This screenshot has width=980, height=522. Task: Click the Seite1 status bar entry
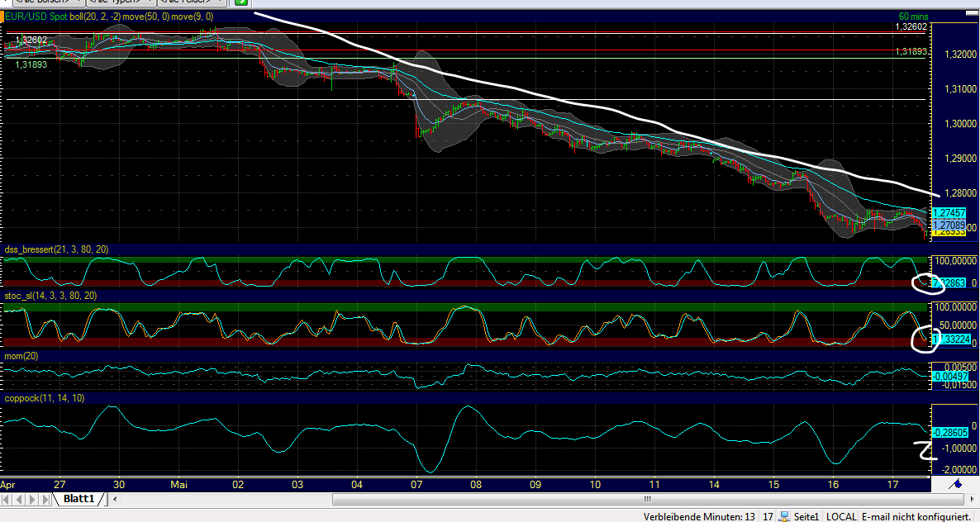pyautogui.click(x=806, y=516)
